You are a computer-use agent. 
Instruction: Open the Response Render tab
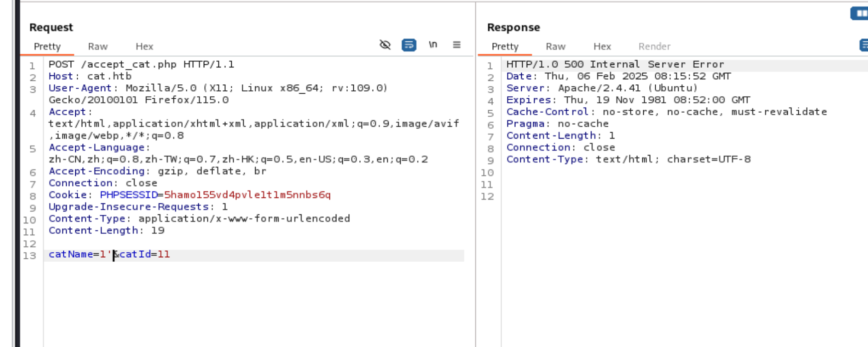click(x=654, y=46)
